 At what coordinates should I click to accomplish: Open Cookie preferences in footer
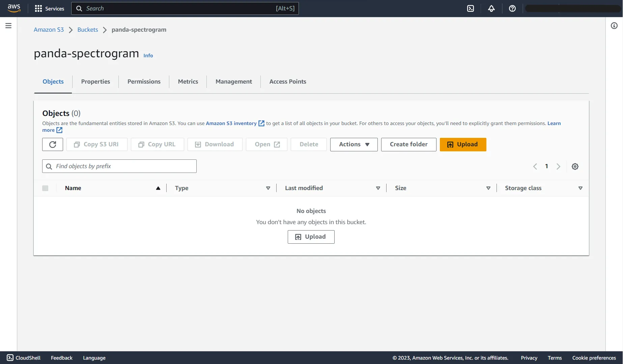594,358
